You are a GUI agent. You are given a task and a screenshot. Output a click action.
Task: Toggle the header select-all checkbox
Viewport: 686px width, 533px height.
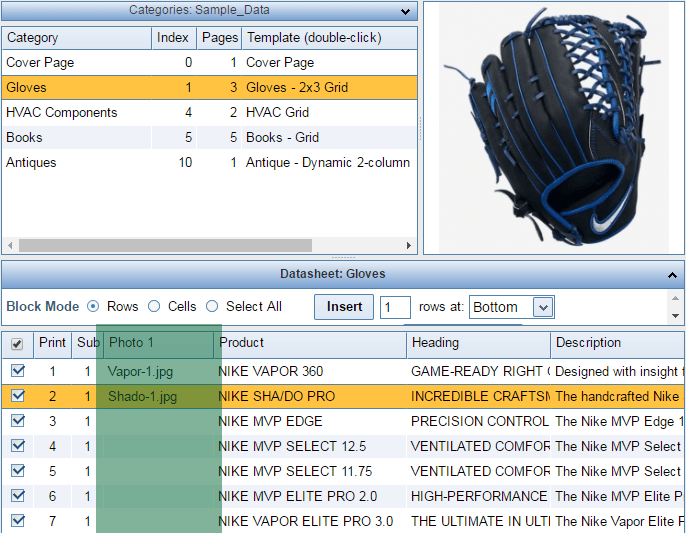point(17,344)
